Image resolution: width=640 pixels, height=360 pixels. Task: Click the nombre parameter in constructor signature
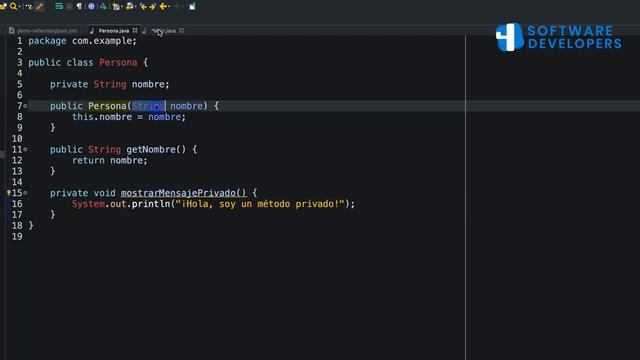click(187, 106)
